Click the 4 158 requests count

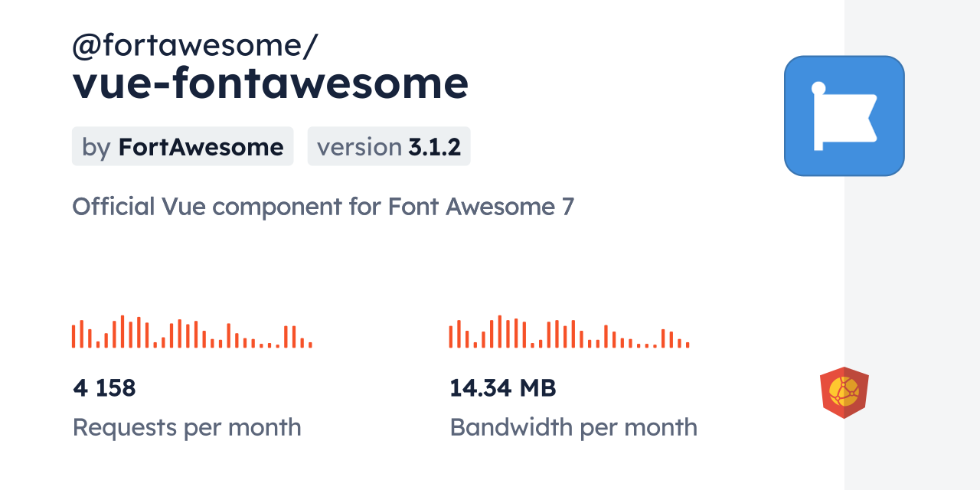(104, 388)
